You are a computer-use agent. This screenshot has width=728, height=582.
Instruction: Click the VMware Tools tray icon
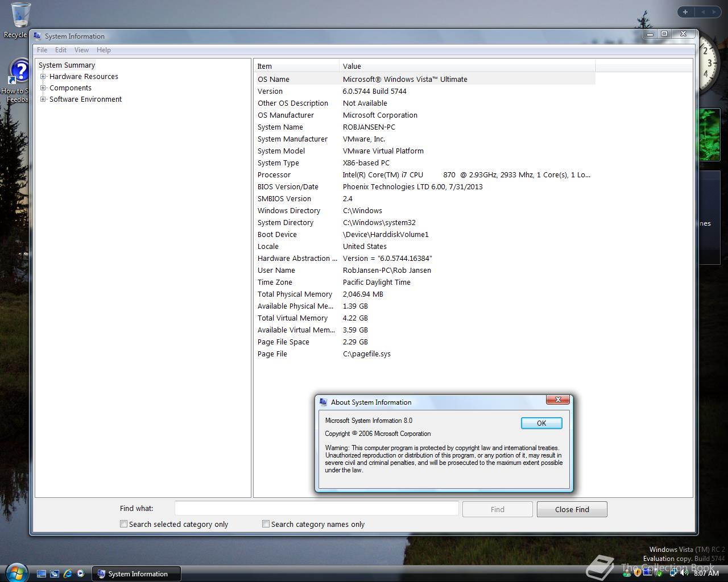coord(648,573)
